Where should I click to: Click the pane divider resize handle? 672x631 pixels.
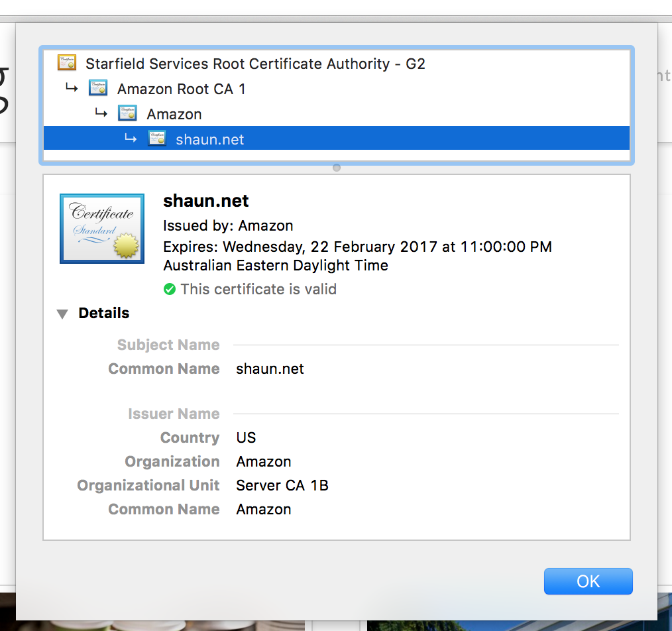point(337,168)
